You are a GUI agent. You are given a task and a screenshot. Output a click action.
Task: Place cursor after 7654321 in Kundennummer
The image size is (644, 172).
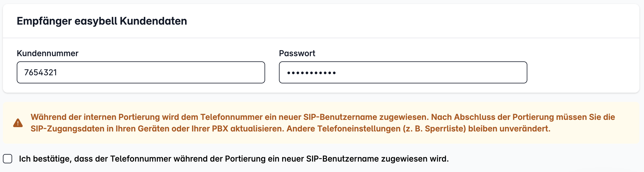57,72
